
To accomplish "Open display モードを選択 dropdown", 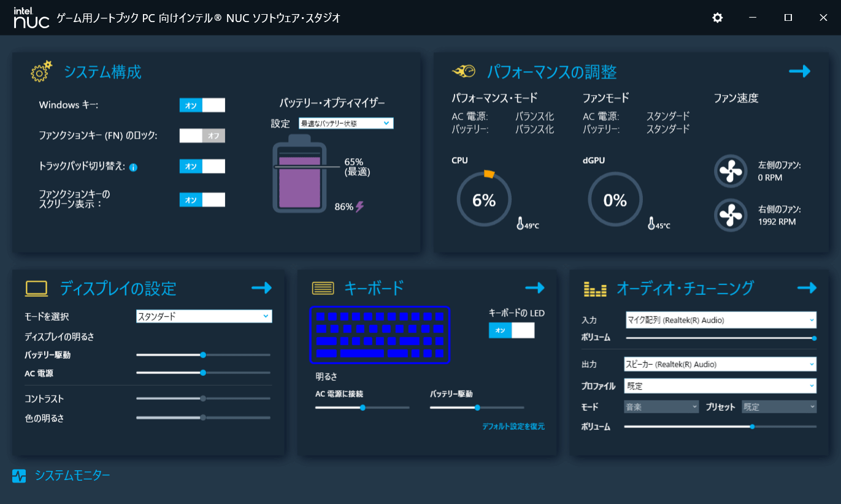I will (x=204, y=316).
